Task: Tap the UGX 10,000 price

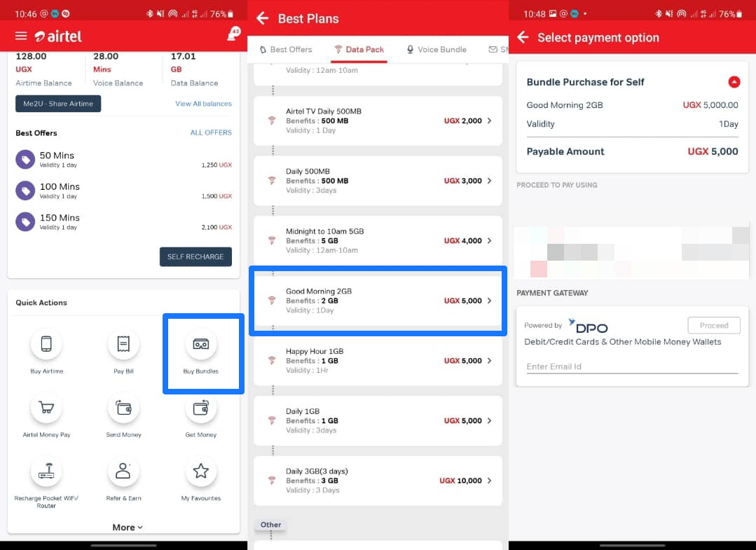Action: [x=460, y=481]
